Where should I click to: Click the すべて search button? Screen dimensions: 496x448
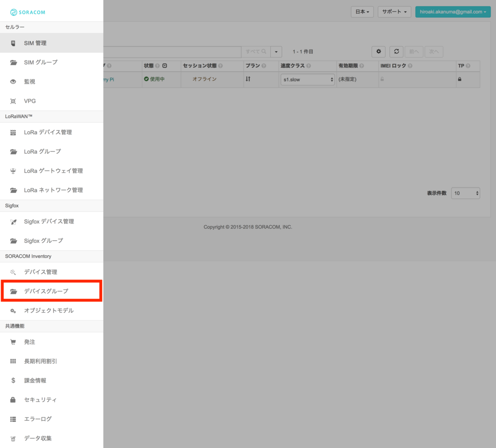(x=256, y=51)
